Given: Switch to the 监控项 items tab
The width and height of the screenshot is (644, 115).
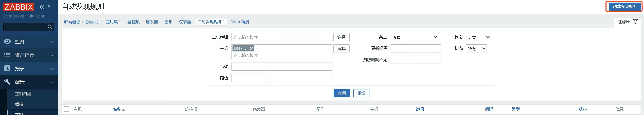Looking at the screenshot, I should 134,22.
